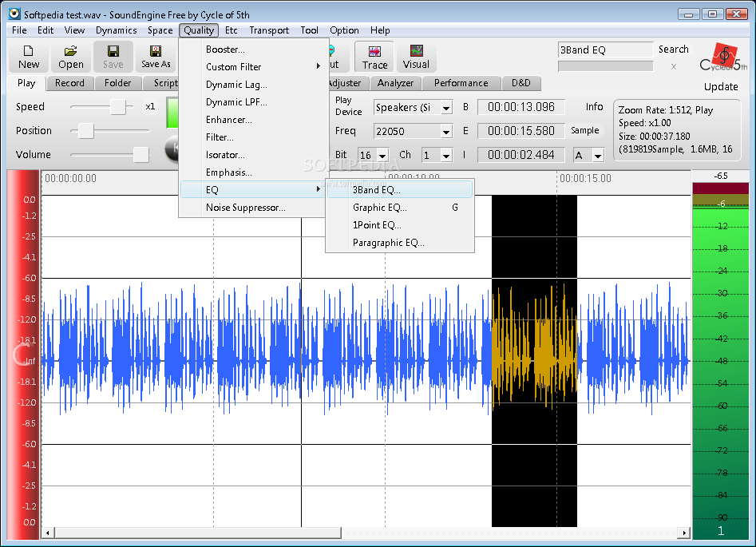
Task: Click the Info button
Action: click(x=594, y=106)
